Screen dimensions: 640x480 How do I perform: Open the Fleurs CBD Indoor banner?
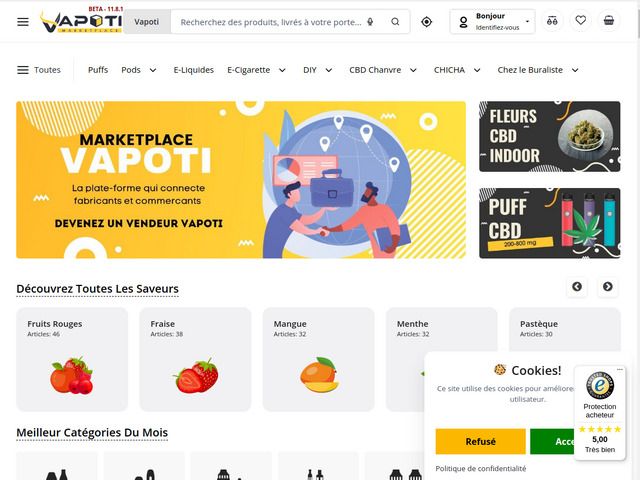[549, 136]
